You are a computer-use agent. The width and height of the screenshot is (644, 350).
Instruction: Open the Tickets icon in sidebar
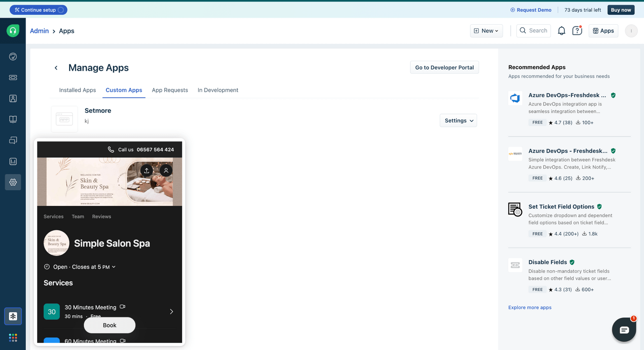click(13, 77)
